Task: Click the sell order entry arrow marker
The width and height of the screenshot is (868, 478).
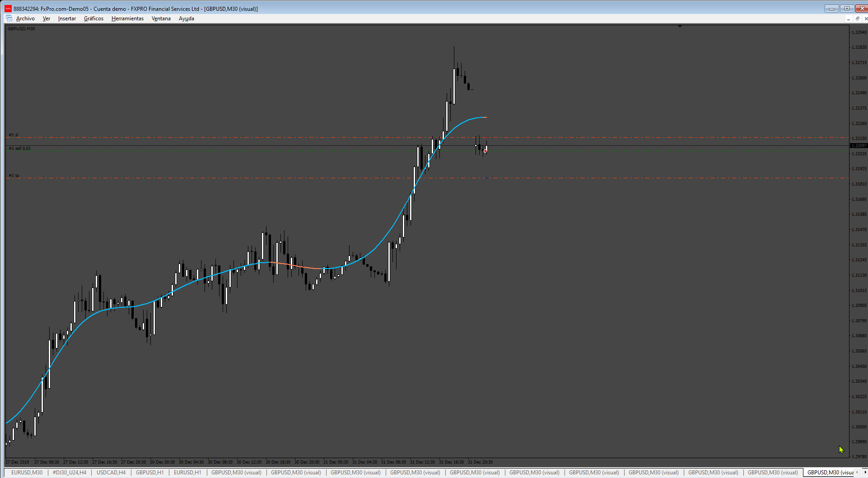Action: point(485,151)
